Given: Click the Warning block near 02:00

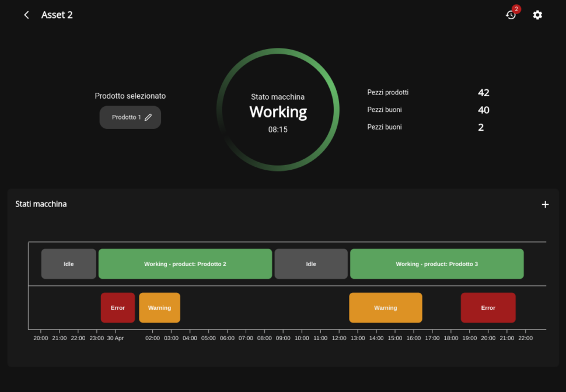Looking at the screenshot, I should pyautogui.click(x=159, y=307).
